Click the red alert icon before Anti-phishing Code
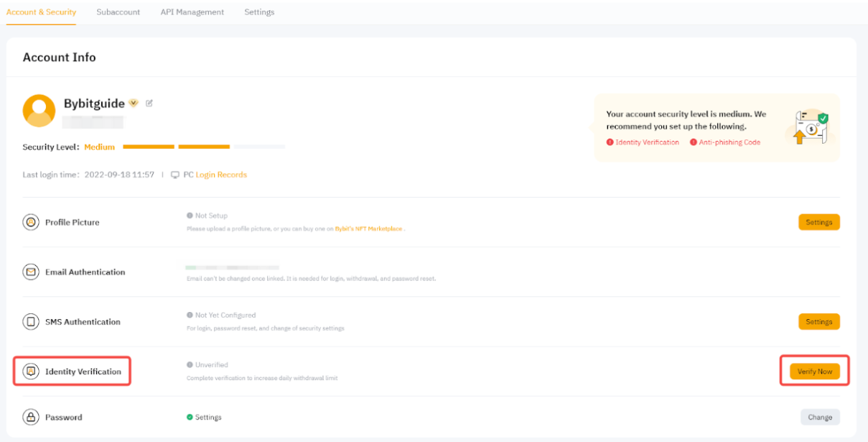The width and height of the screenshot is (868, 442). tap(694, 142)
